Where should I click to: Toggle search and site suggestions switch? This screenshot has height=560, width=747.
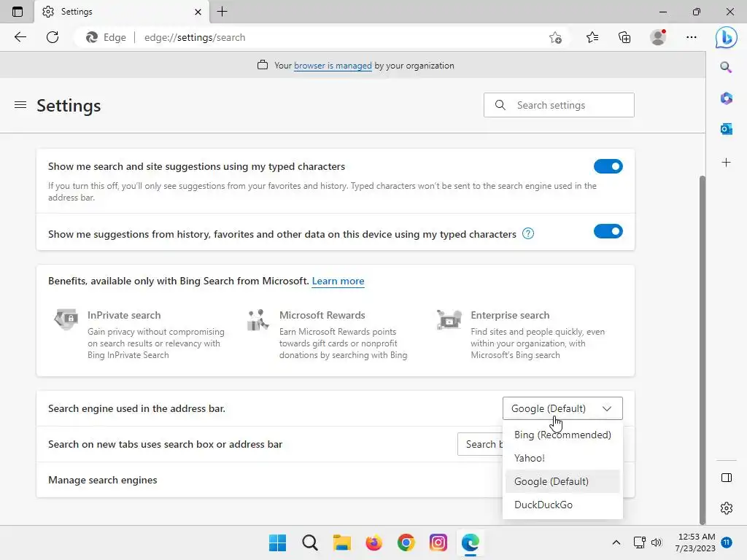pyautogui.click(x=608, y=166)
